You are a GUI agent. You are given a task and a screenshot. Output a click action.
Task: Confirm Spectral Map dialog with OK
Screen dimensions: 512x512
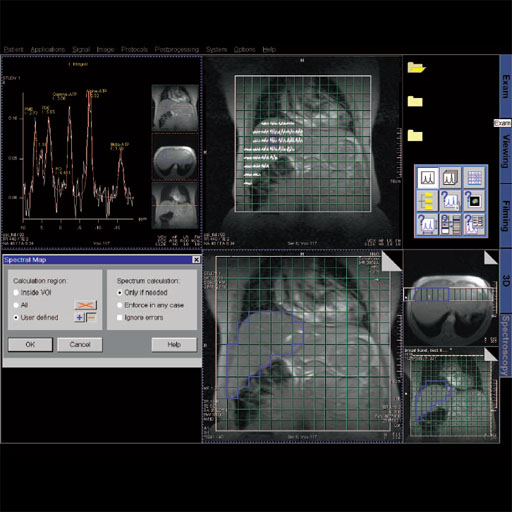[30, 344]
